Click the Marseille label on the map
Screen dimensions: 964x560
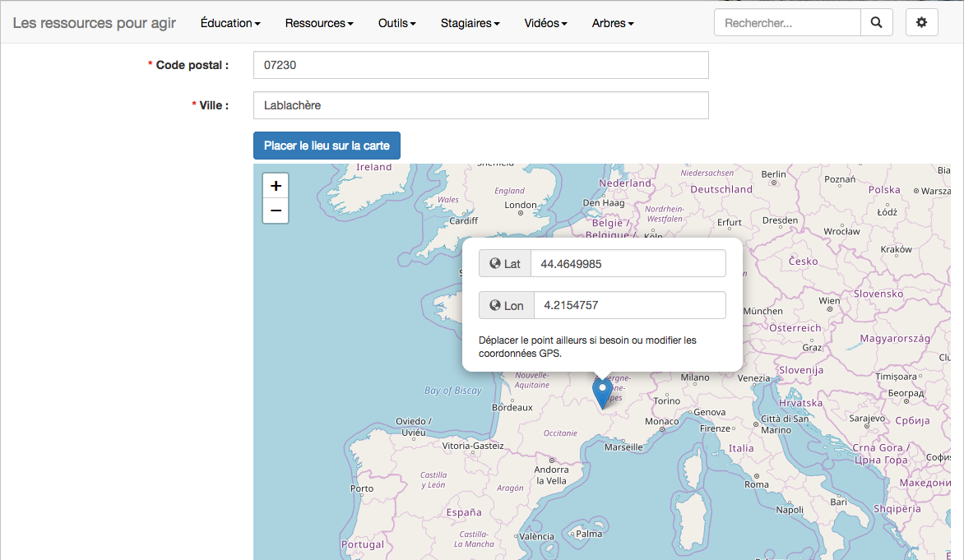(623, 447)
